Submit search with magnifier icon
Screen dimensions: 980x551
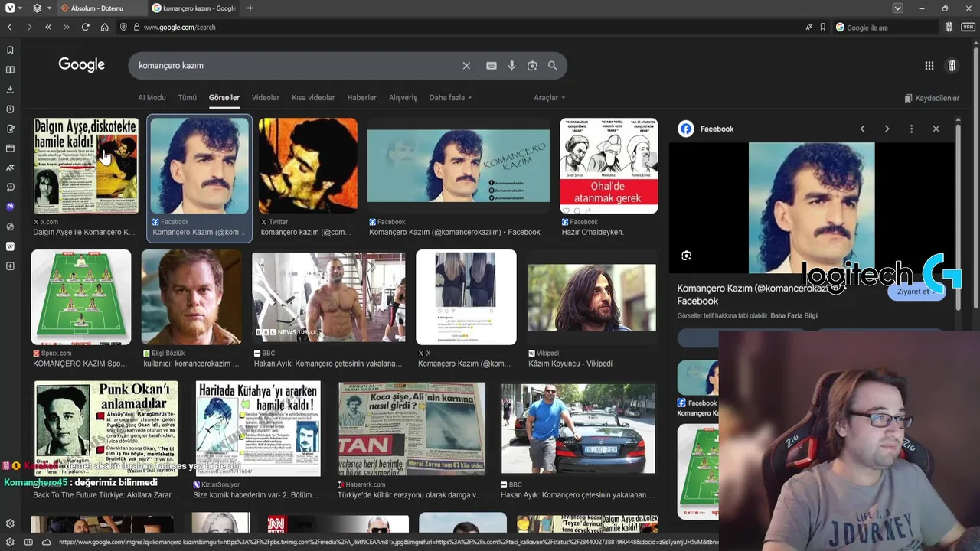click(x=552, y=66)
